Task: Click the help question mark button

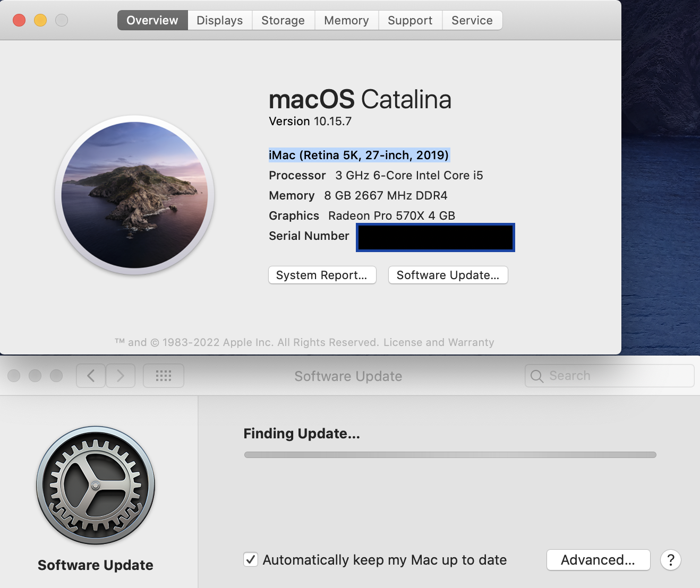Action: [x=671, y=560]
